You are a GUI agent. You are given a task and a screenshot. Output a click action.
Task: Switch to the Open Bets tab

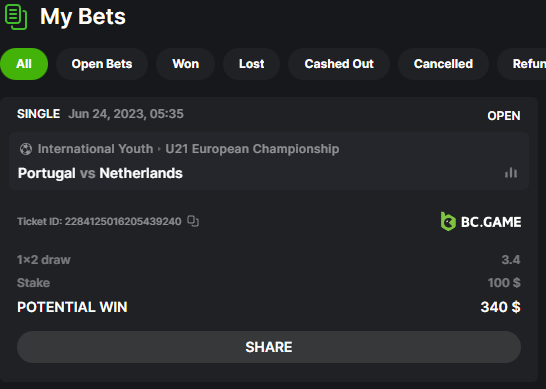pyautogui.click(x=102, y=64)
